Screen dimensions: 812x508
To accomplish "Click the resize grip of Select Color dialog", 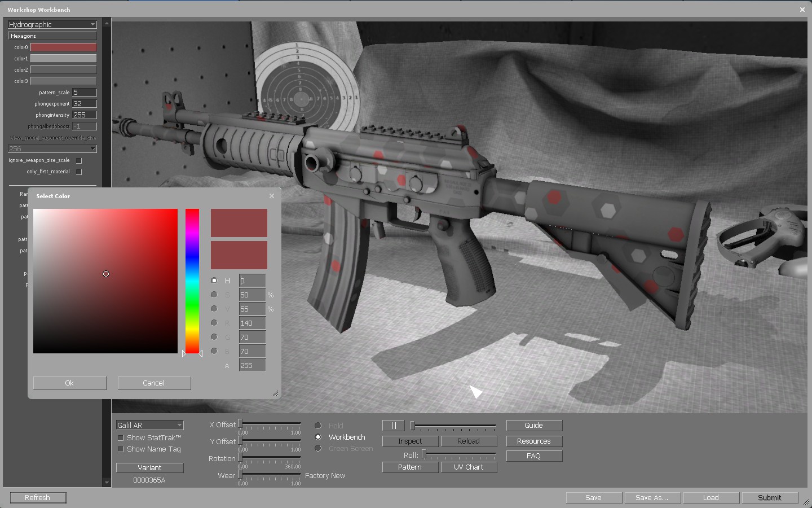I will pyautogui.click(x=275, y=393).
